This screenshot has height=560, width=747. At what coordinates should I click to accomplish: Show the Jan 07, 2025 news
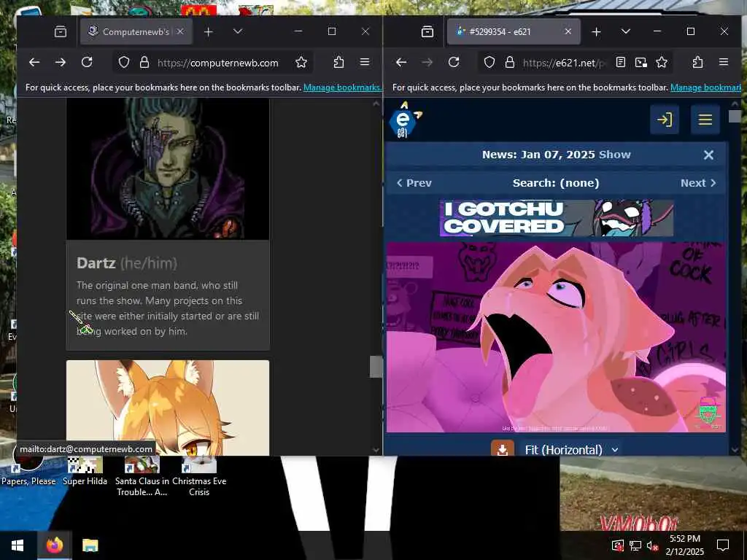pos(614,155)
